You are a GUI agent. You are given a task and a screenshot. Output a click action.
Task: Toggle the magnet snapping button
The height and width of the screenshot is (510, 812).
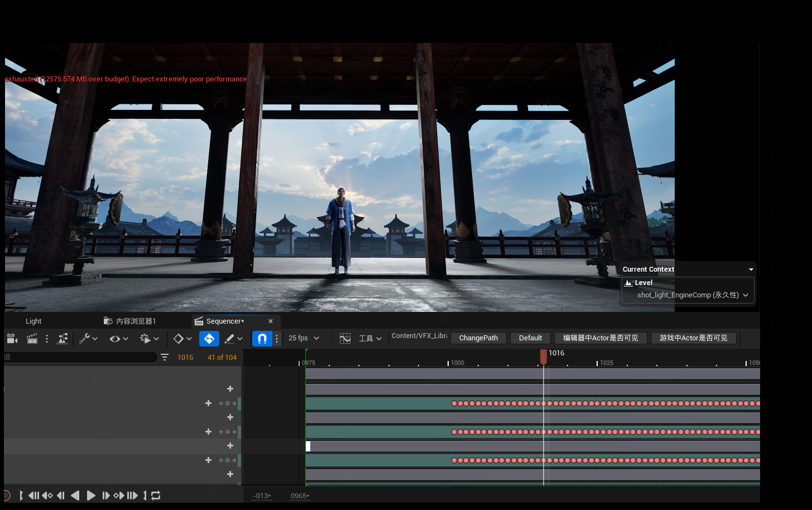click(x=262, y=339)
